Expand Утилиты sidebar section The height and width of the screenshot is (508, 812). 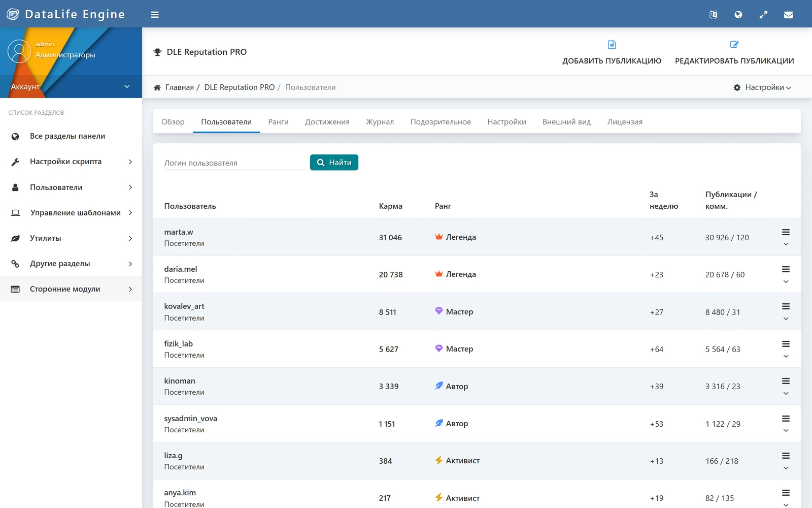pos(71,238)
